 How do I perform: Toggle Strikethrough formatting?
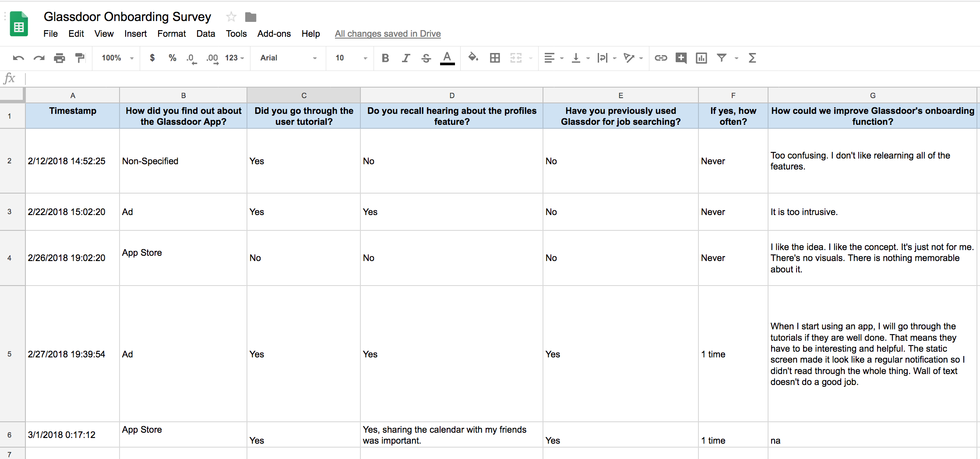point(426,58)
